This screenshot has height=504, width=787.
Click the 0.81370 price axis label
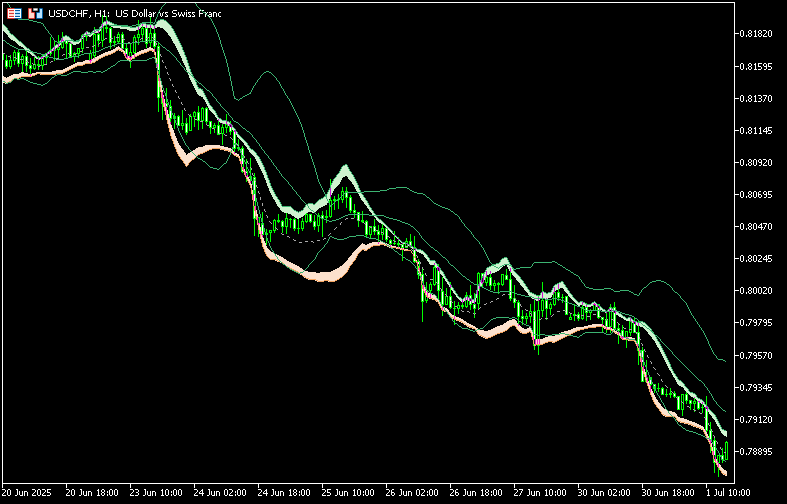point(755,98)
